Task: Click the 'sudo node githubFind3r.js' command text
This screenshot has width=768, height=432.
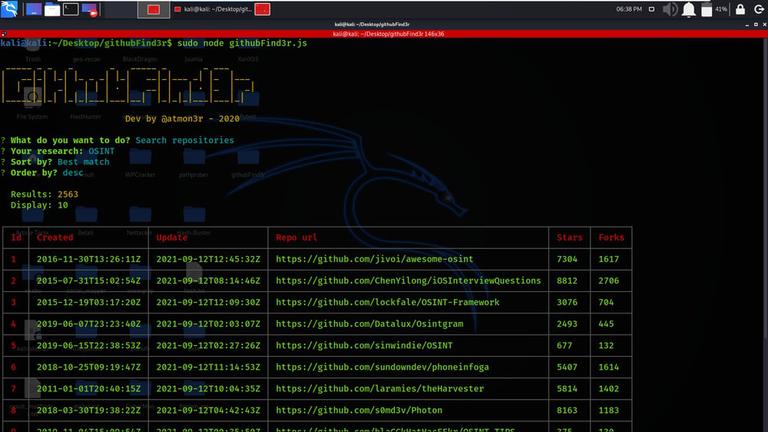Action: point(242,43)
